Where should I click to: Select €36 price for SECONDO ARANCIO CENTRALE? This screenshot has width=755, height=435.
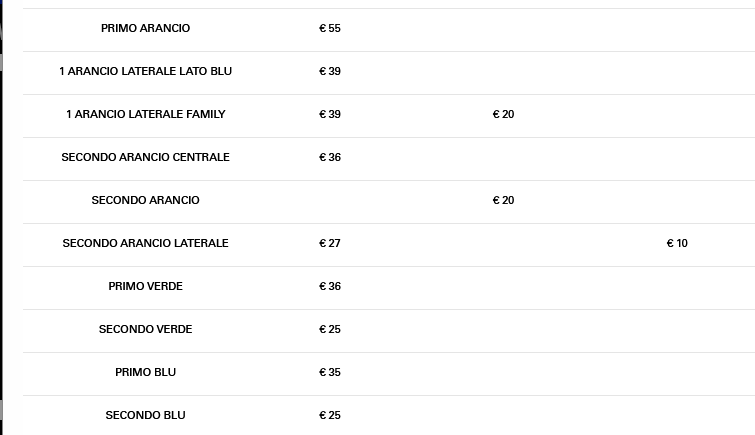coord(330,157)
